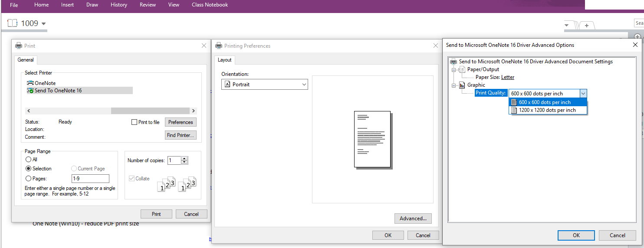Collapse the Paper/Output tree node
Viewport: 644px width, 248px height.
point(453,70)
